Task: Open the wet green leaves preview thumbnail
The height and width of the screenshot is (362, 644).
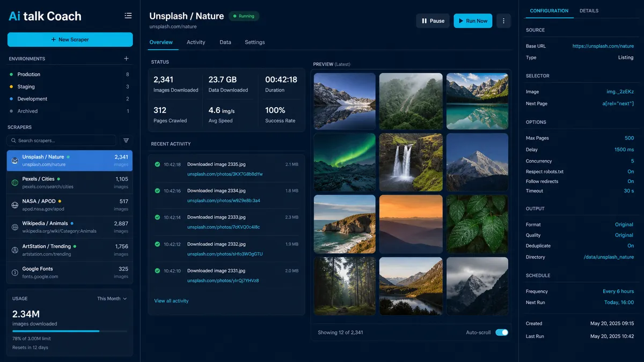Action: point(477,224)
